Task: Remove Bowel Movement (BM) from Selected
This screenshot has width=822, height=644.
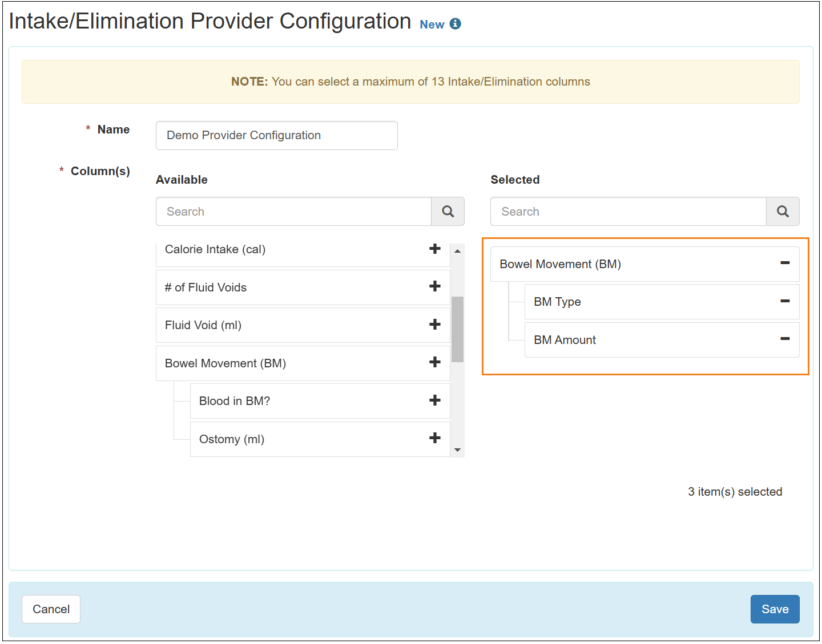Action: click(785, 263)
